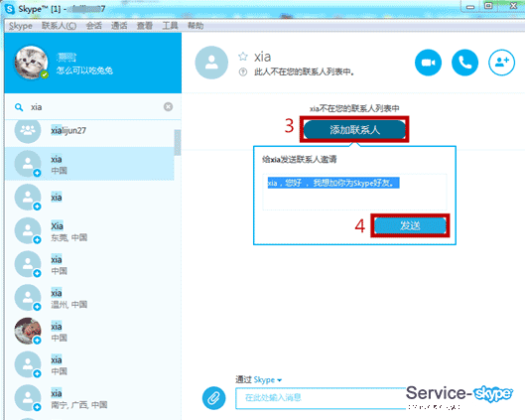
Task: Open the 联系人(C) menu
Action: coord(59,26)
